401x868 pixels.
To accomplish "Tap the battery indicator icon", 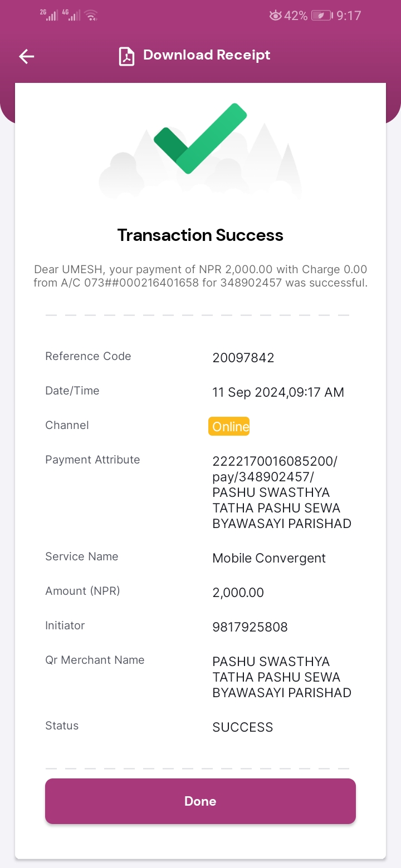I will (x=322, y=16).
